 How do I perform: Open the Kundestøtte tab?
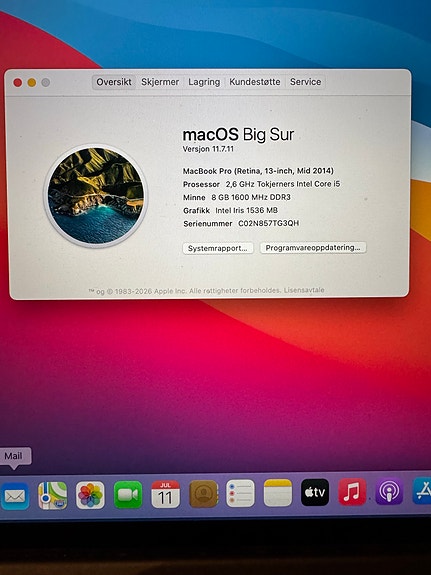[255, 82]
